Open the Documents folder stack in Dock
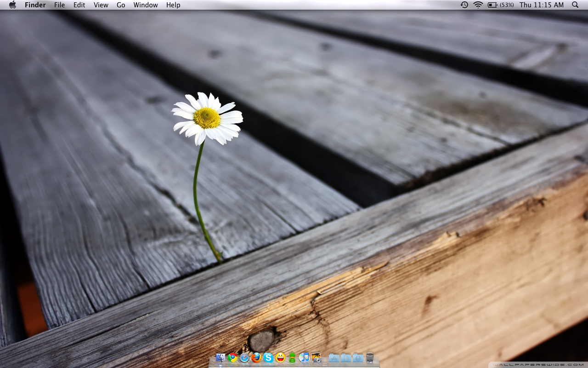This screenshot has height=368, width=588. pyautogui.click(x=346, y=357)
